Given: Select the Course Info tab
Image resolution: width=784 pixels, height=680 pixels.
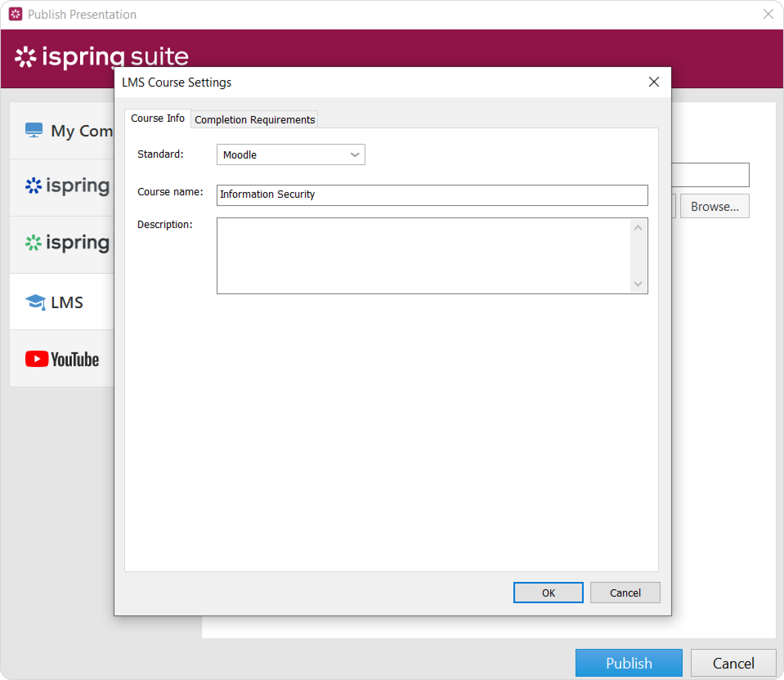Looking at the screenshot, I should click(x=158, y=119).
